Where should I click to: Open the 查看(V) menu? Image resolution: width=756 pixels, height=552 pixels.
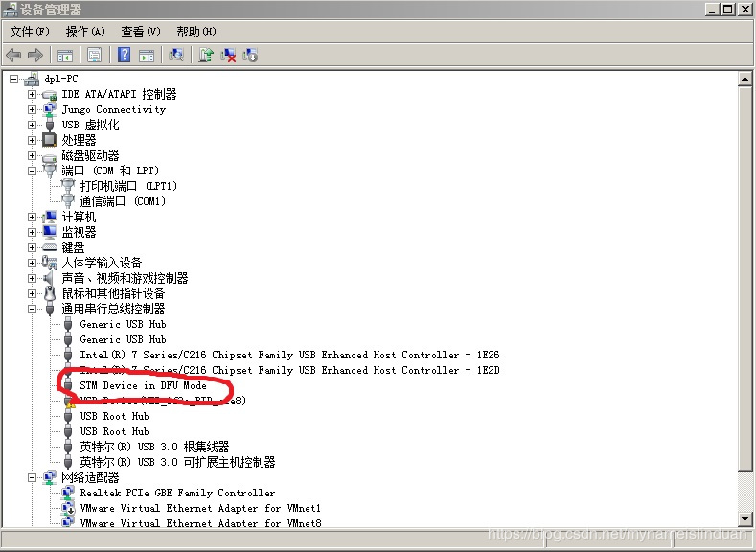[x=141, y=32]
